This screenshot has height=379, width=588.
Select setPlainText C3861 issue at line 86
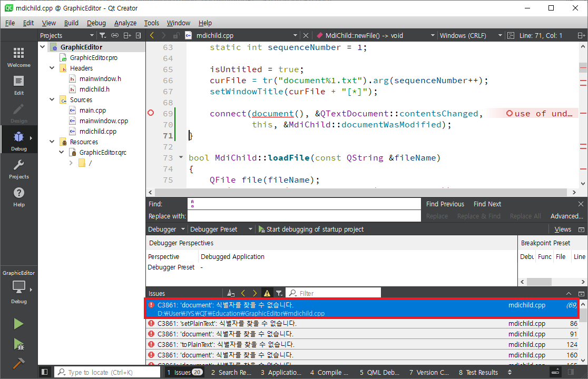point(362,323)
